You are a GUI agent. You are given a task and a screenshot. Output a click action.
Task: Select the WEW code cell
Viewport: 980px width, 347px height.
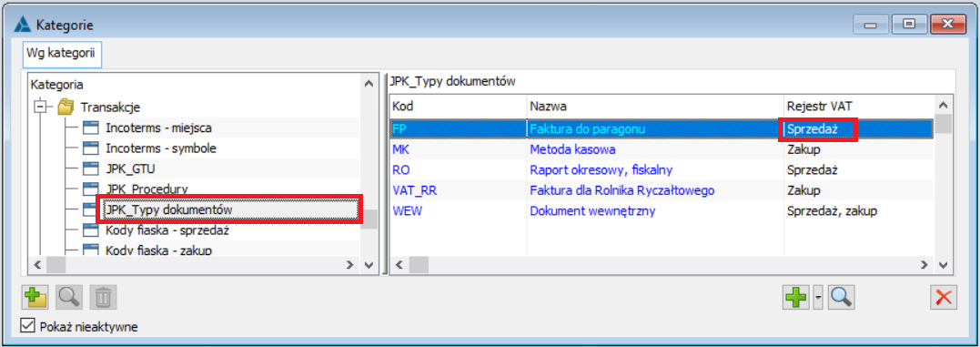click(458, 210)
